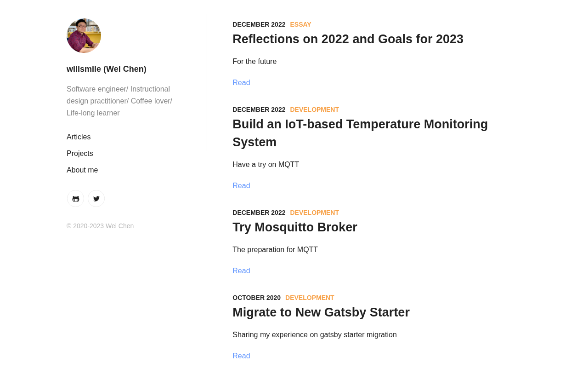
Task: Click DEVELOPMENT tag on the IoT article
Action: [x=314, y=109]
